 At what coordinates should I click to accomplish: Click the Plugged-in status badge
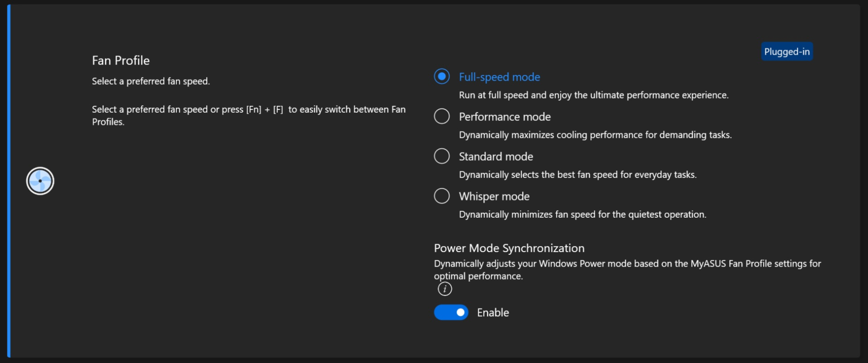787,52
